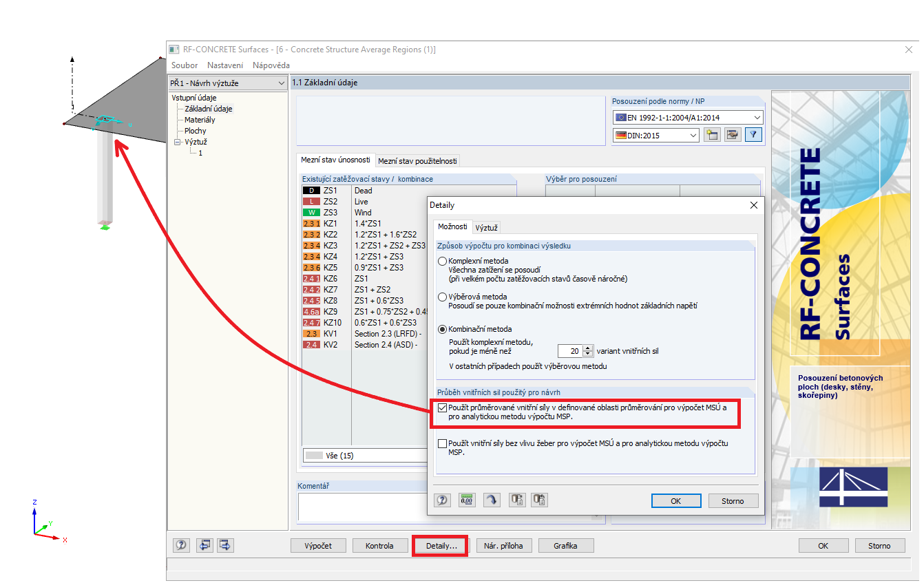Click the Detaily... button
The height and width of the screenshot is (583, 924).
[441, 546]
